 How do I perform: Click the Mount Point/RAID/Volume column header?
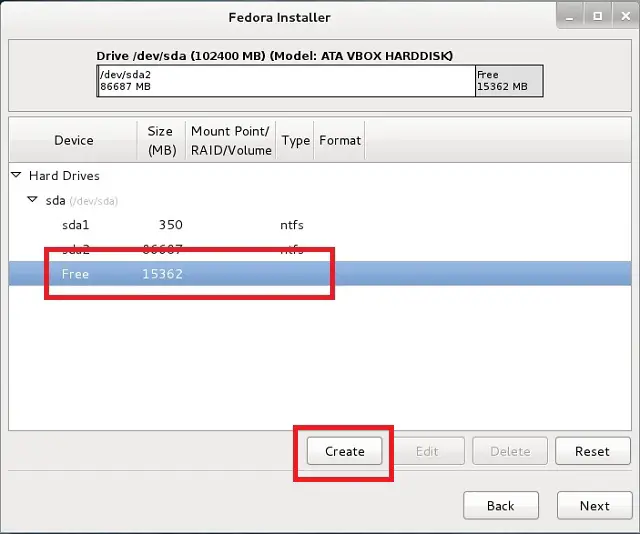(x=231, y=140)
